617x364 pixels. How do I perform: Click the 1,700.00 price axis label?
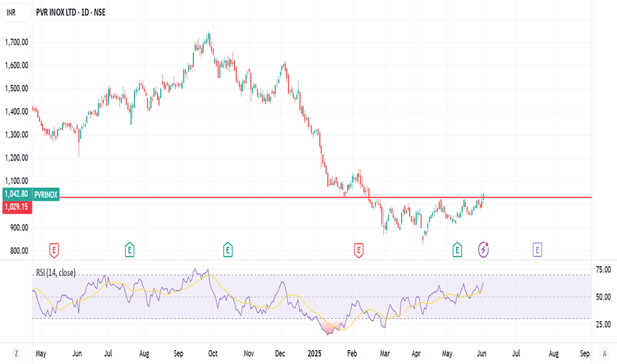point(17,42)
